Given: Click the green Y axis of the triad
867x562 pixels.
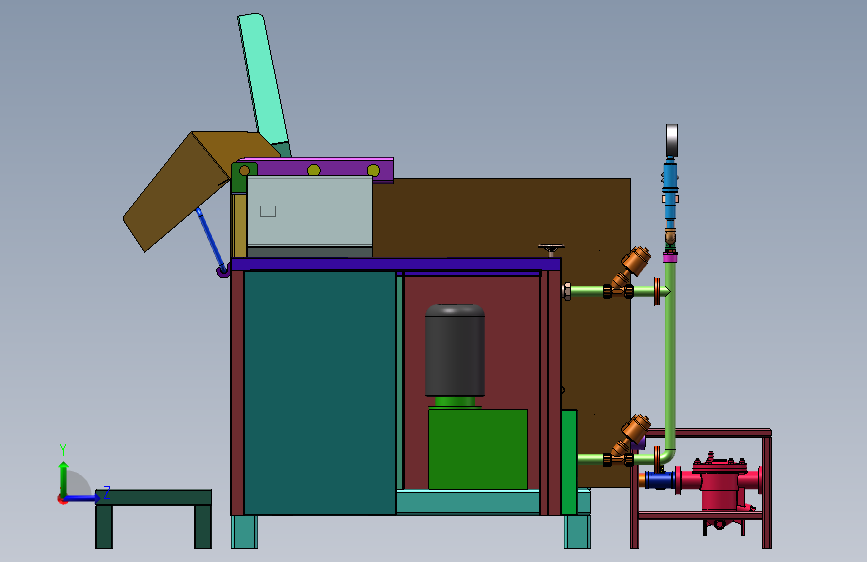Looking at the screenshot, I should [x=64, y=478].
